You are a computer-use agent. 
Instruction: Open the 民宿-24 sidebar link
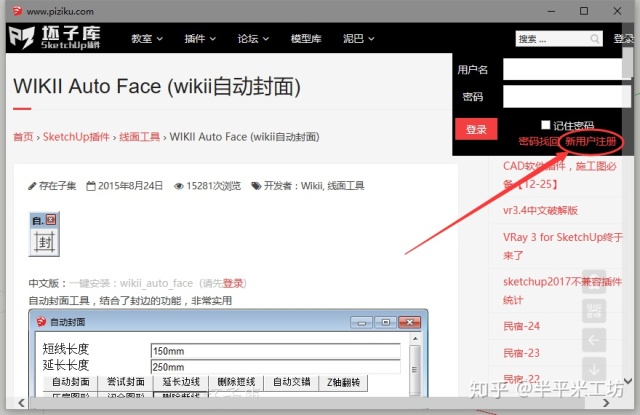[x=521, y=326]
